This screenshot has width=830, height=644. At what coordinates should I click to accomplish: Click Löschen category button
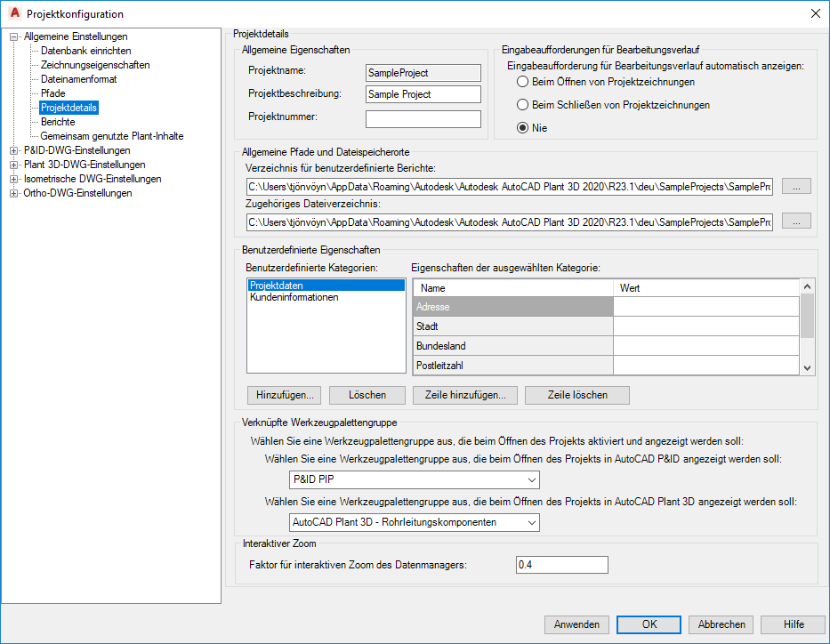(x=367, y=395)
